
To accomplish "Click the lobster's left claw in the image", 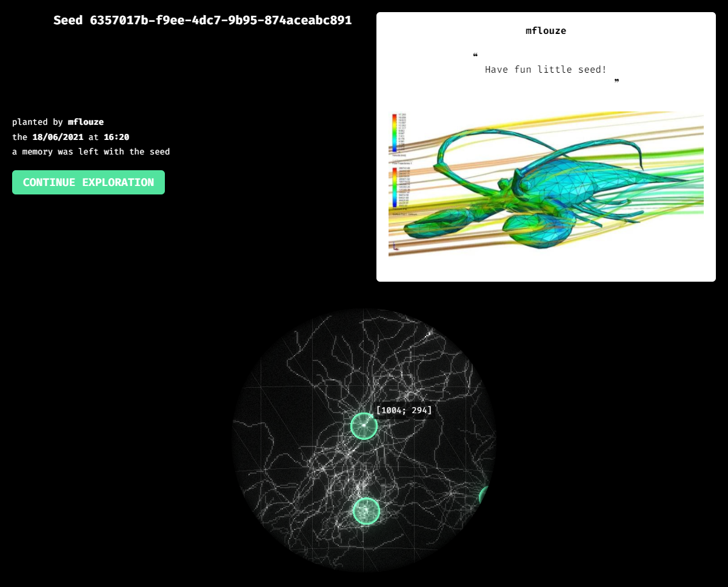I will click(x=427, y=224).
